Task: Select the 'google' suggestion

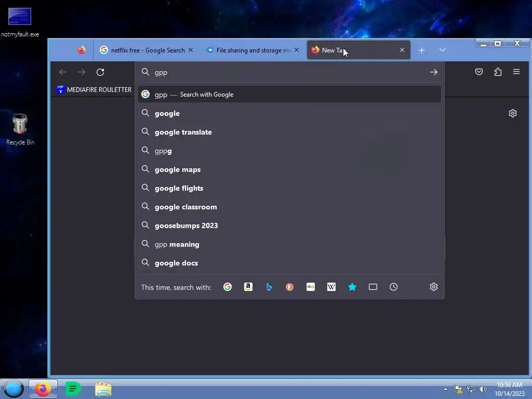Action: pos(289,113)
